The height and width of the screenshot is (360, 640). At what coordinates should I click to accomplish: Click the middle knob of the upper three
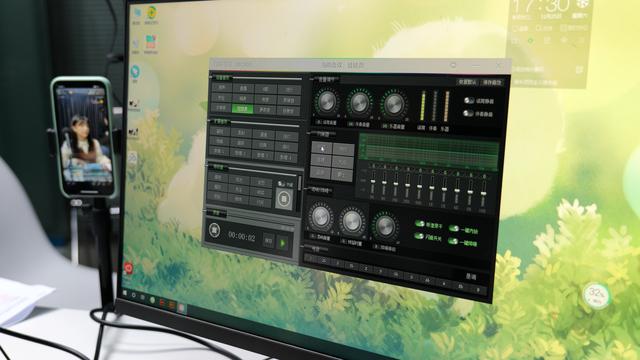click(x=360, y=104)
